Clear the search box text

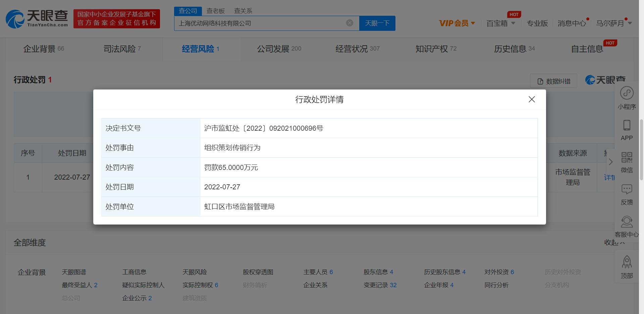[x=350, y=23]
